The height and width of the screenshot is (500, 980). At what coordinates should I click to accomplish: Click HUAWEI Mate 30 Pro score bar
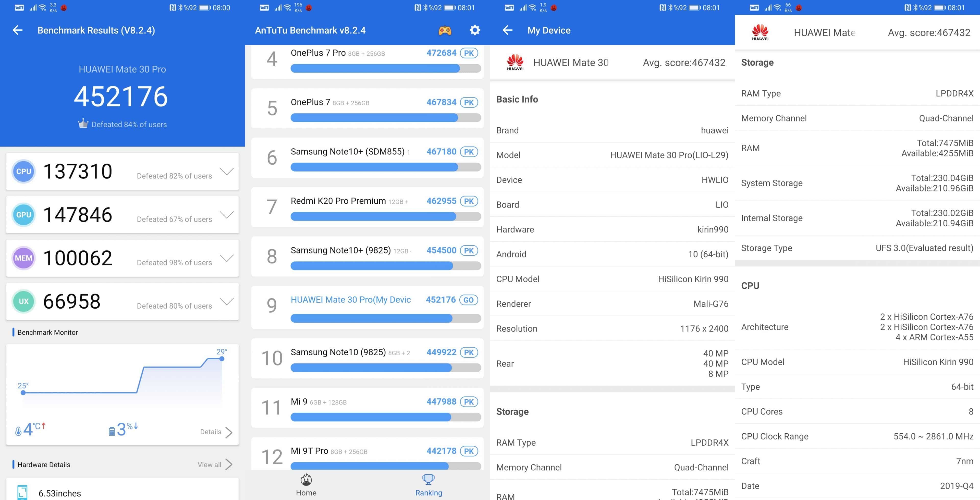tap(385, 319)
